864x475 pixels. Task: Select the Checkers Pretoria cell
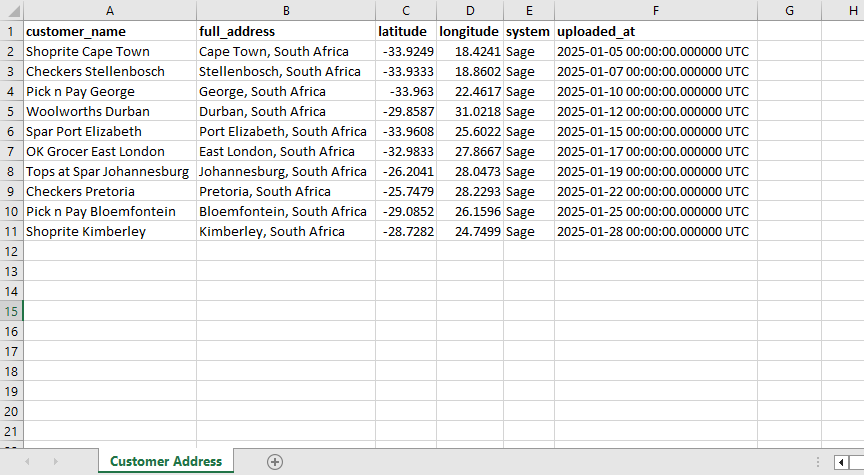(110, 191)
